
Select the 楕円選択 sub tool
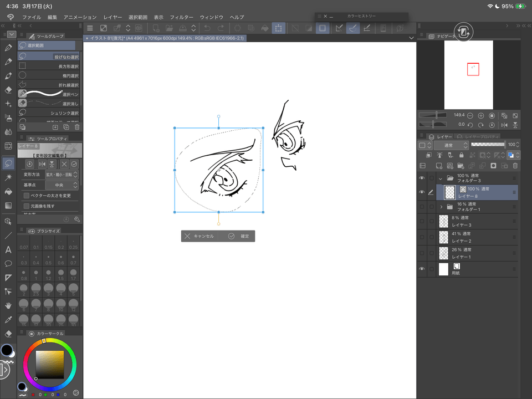coord(49,75)
